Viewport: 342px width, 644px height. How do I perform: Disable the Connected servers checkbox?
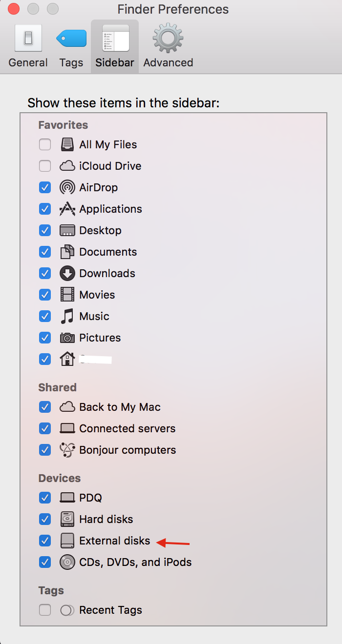point(45,428)
